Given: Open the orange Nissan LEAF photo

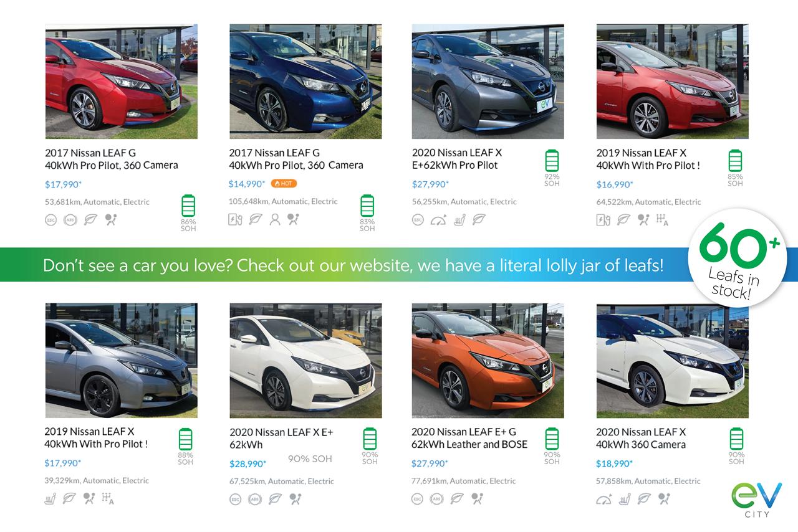Looking at the screenshot, I should click(x=488, y=361).
